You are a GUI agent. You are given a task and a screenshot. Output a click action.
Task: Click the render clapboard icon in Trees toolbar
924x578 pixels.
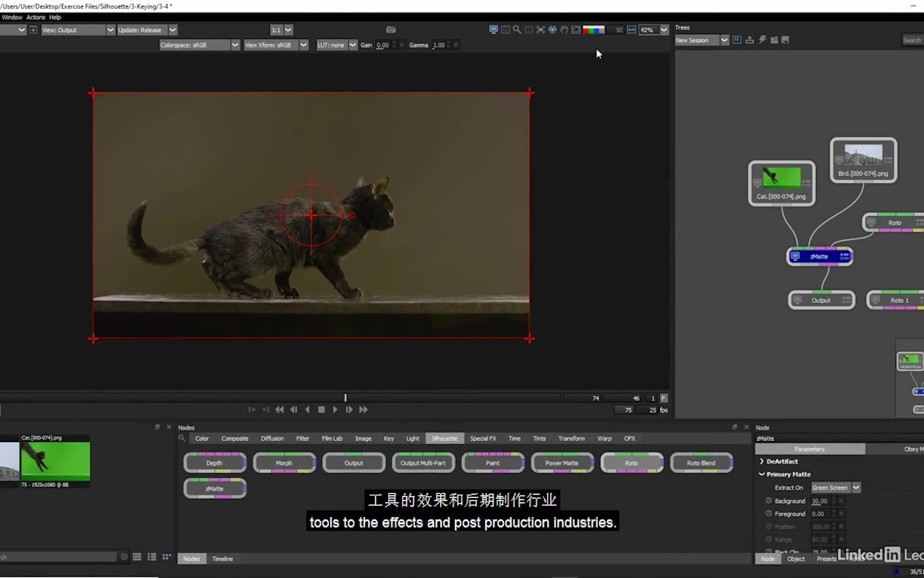tap(774, 40)
